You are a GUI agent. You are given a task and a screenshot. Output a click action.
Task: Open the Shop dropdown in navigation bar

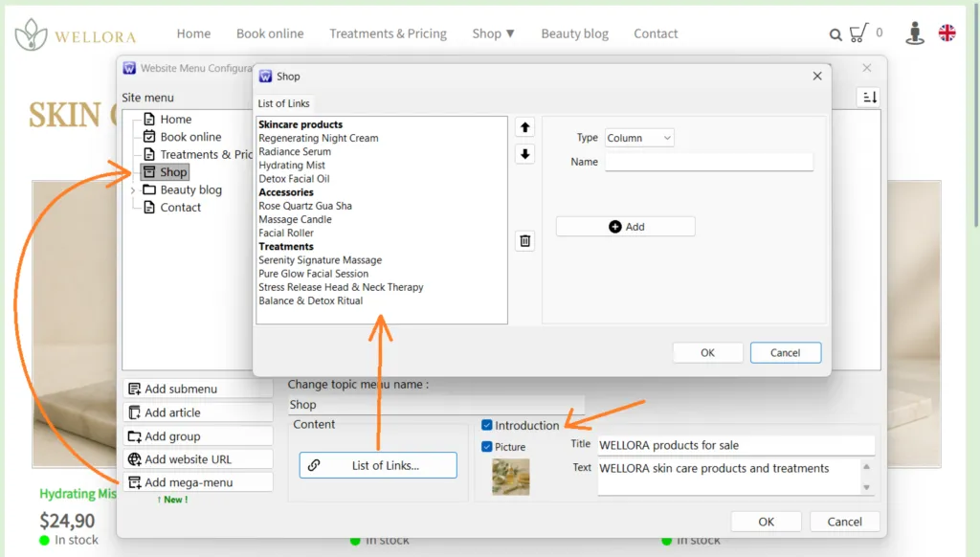pos(494,33)
